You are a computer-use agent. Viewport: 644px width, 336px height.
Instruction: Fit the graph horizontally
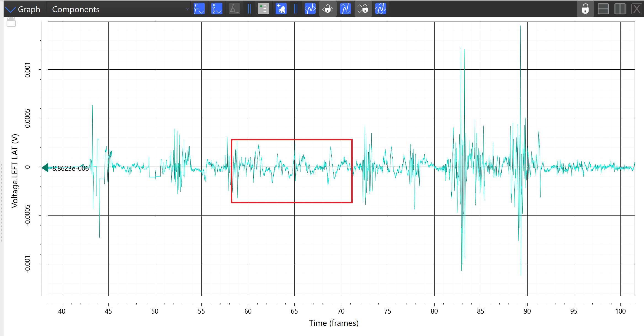[310, 9]
